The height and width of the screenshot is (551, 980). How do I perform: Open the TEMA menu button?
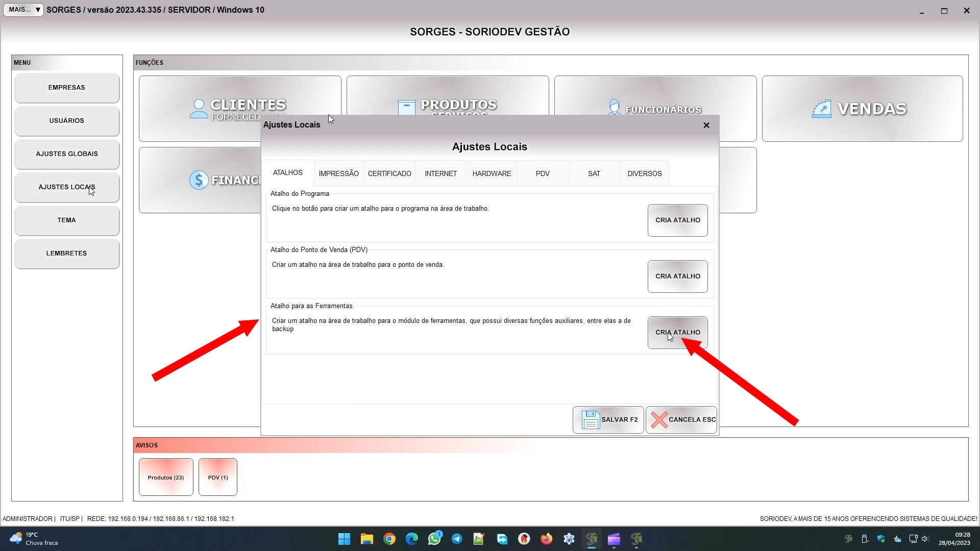[67, 220]
